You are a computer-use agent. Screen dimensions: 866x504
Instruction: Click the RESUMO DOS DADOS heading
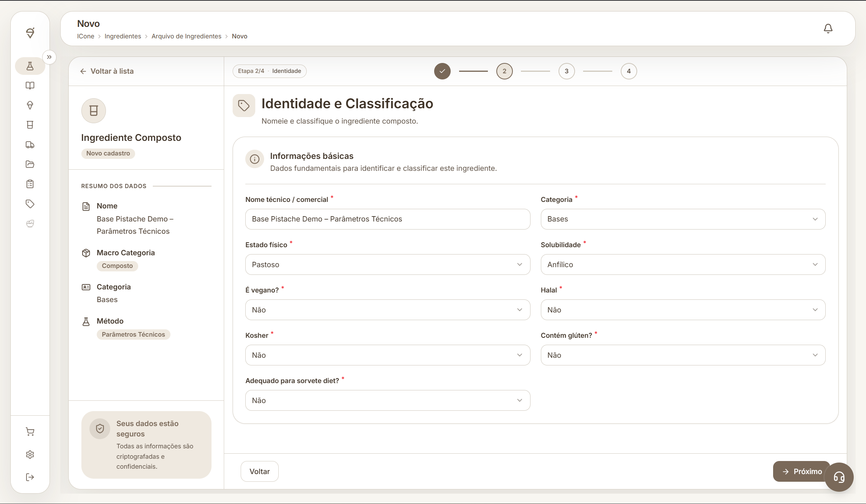(114, 186)
